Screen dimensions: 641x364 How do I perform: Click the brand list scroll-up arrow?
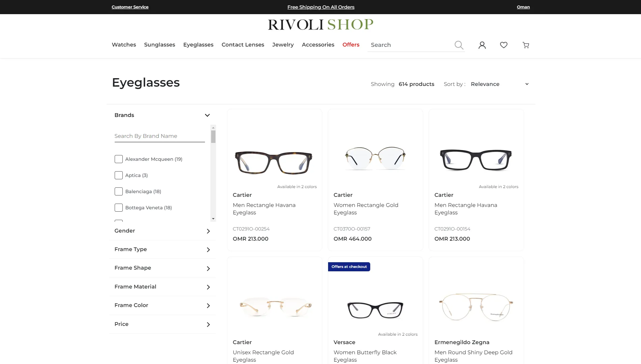pos(213,128)
